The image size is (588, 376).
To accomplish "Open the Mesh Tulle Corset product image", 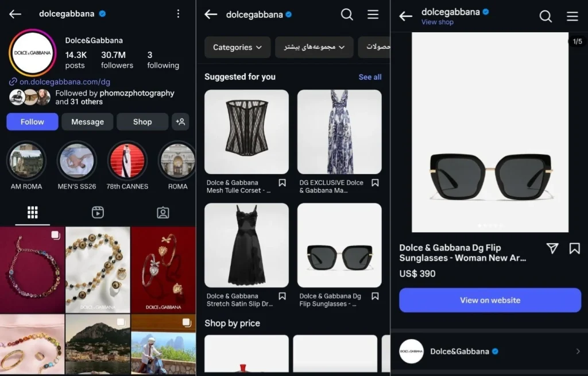I will [246, 132].
